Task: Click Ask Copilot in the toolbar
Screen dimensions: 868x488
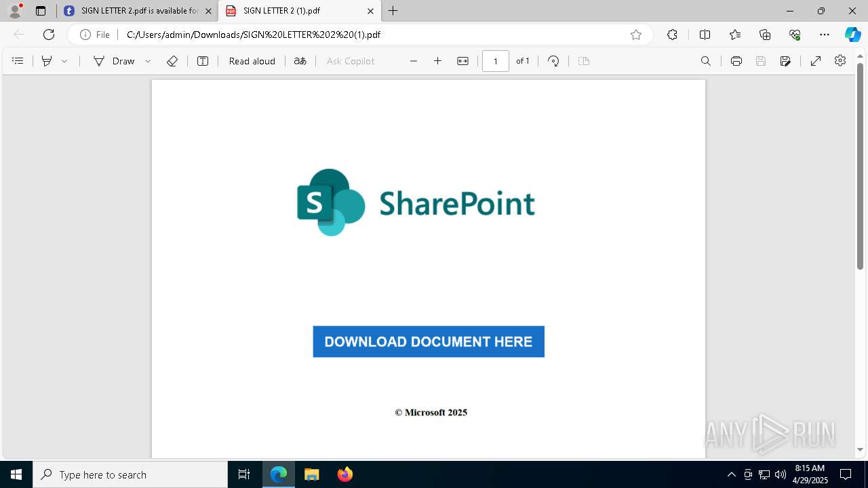Action: (351, 61)
